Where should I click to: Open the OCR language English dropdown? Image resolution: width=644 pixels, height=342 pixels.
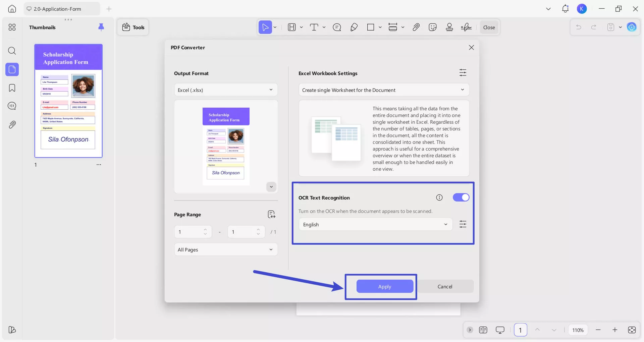click(375, 224)
